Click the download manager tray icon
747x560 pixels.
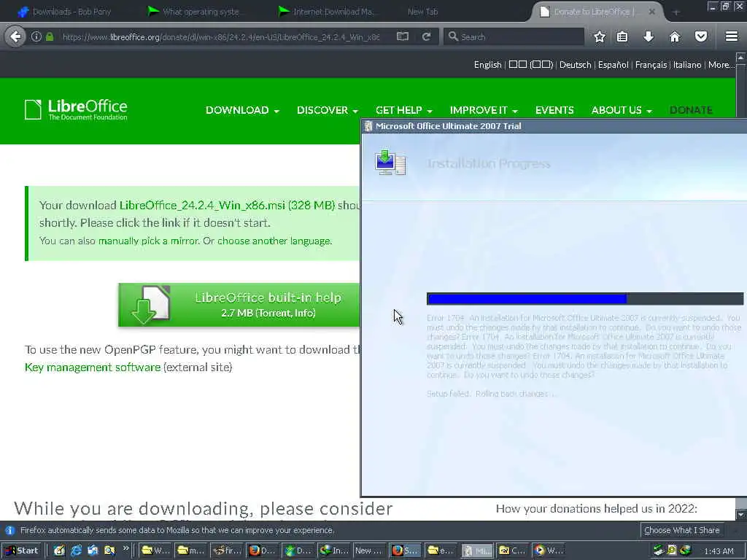685,551
